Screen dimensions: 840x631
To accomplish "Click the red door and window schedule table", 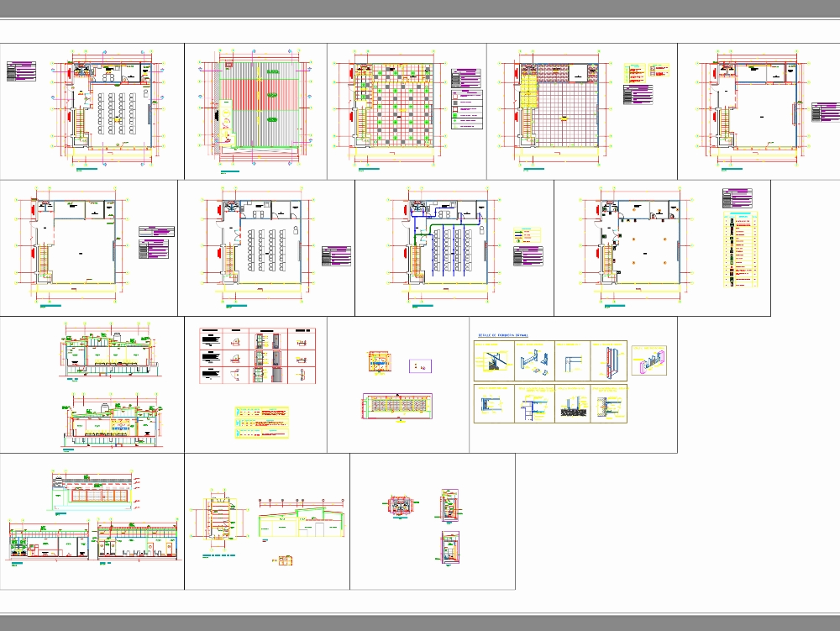I will (257, 357).
